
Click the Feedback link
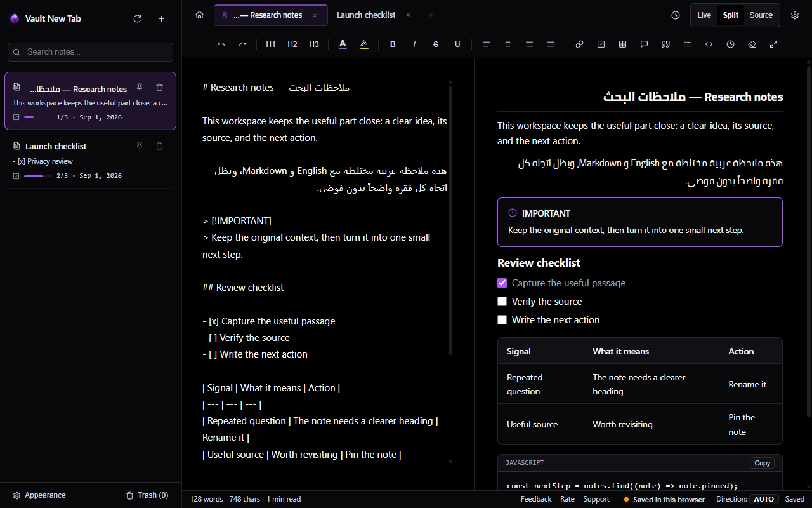coord(536,499)
